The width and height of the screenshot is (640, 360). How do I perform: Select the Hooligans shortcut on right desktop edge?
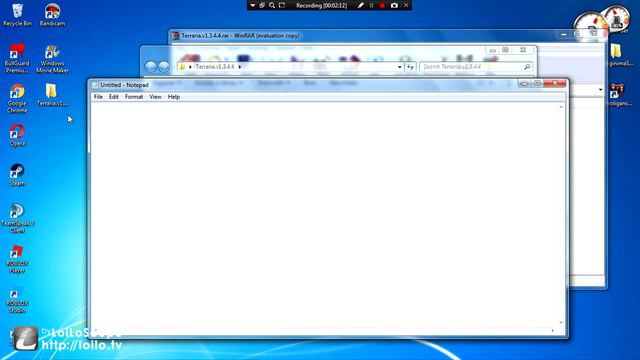click(x=618, y=95)
